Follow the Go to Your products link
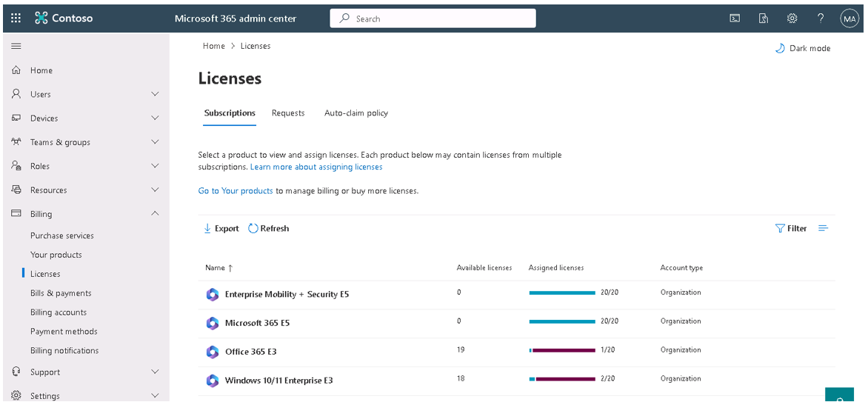Screen dimensions: 868x402 [x=236, y=191]
